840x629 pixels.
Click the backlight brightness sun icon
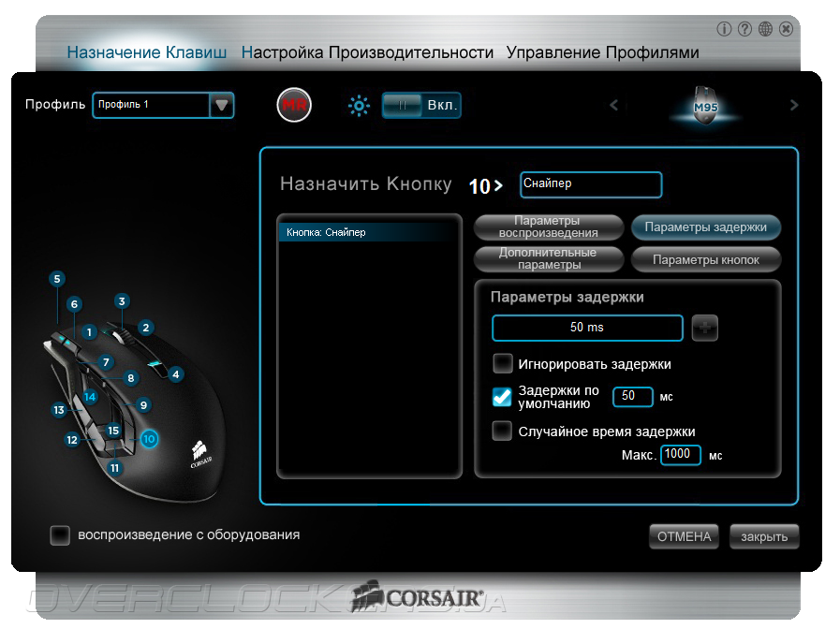(x=359, y=106)
